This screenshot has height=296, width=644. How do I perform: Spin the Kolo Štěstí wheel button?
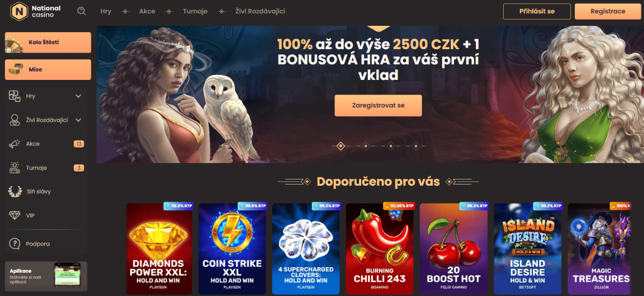pos(48,42)
